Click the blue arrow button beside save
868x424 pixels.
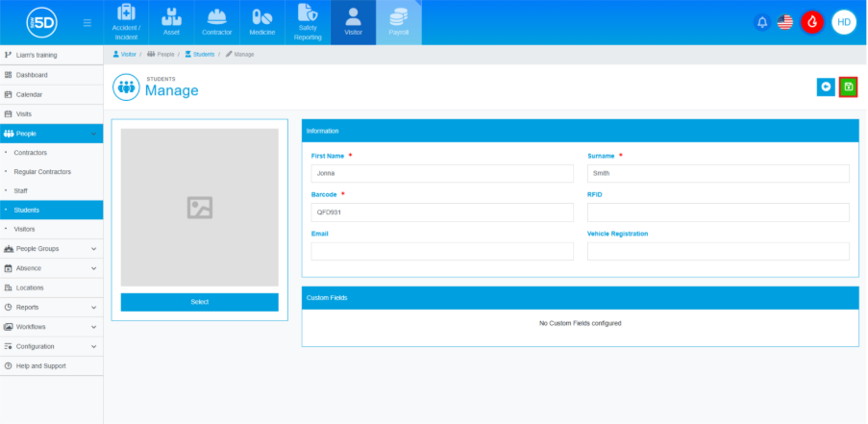(x=825, y=87)
